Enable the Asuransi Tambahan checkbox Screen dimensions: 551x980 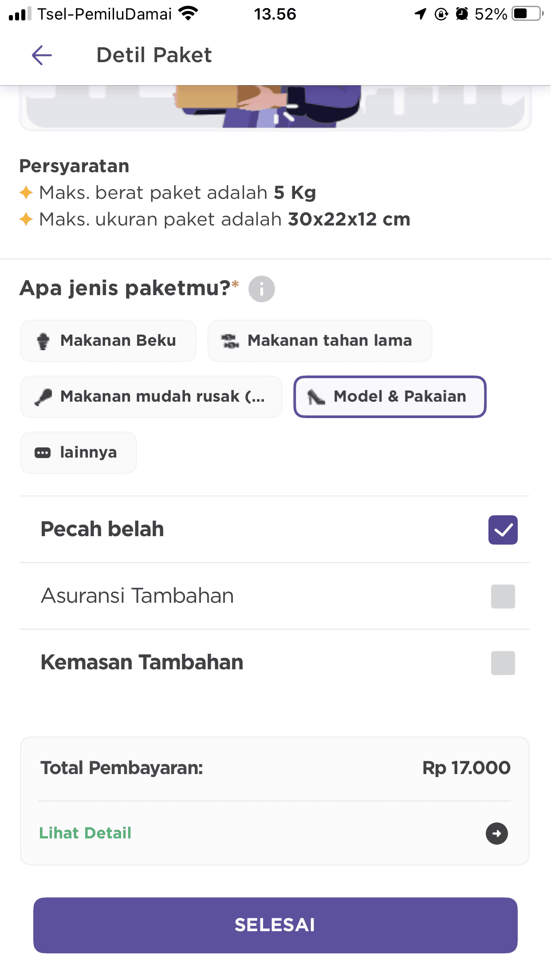pos(503,596)
